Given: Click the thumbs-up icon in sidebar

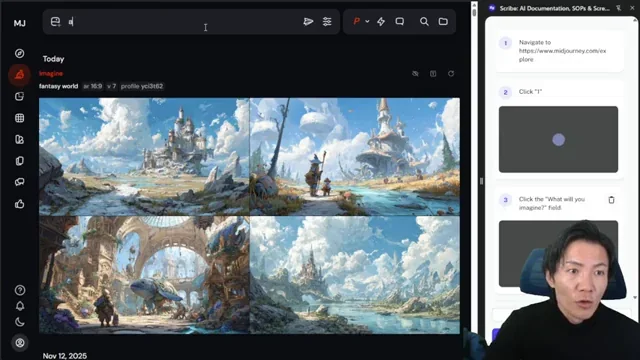Looking at the screenshot, I should (19, 204).
